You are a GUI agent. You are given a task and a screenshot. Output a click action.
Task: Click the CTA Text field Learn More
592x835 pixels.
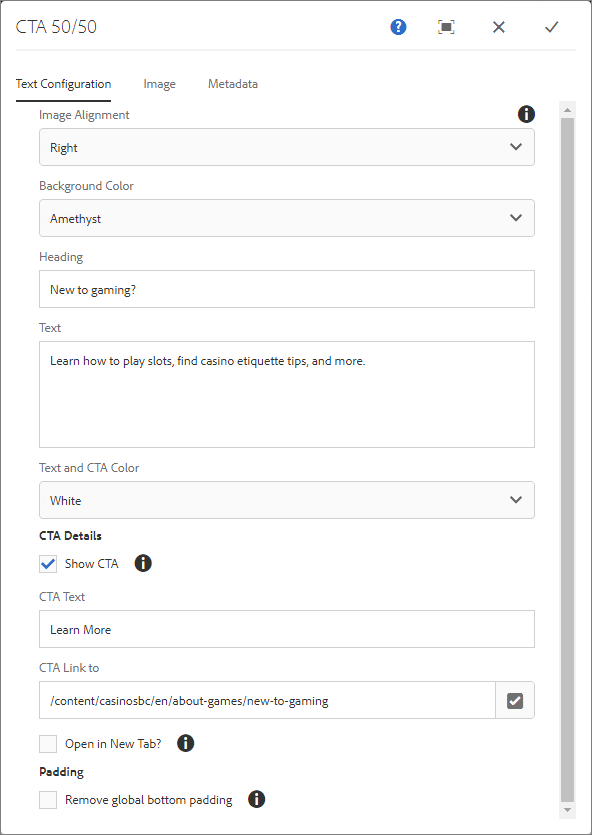(x=287, y=629)
